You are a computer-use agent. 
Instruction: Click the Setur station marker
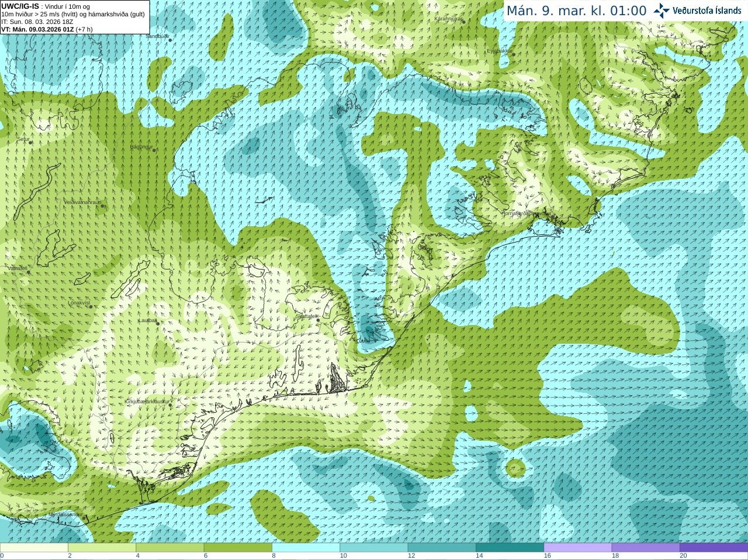(30, 143)
